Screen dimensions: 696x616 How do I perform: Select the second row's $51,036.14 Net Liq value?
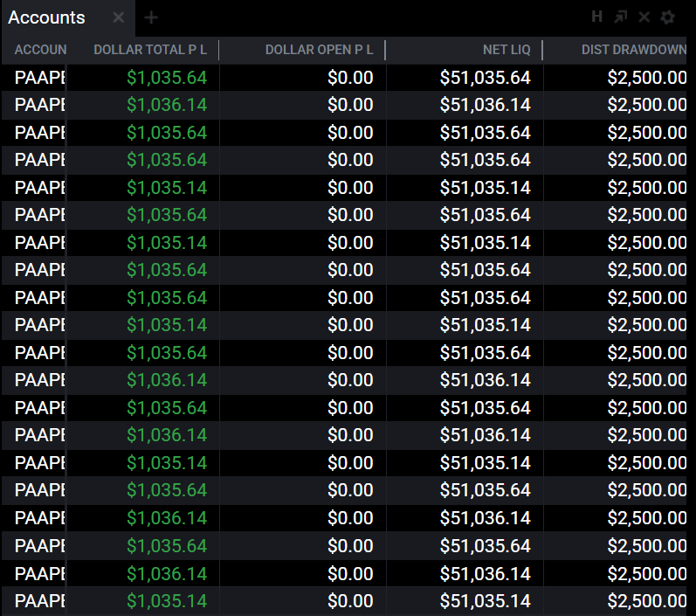486,105
